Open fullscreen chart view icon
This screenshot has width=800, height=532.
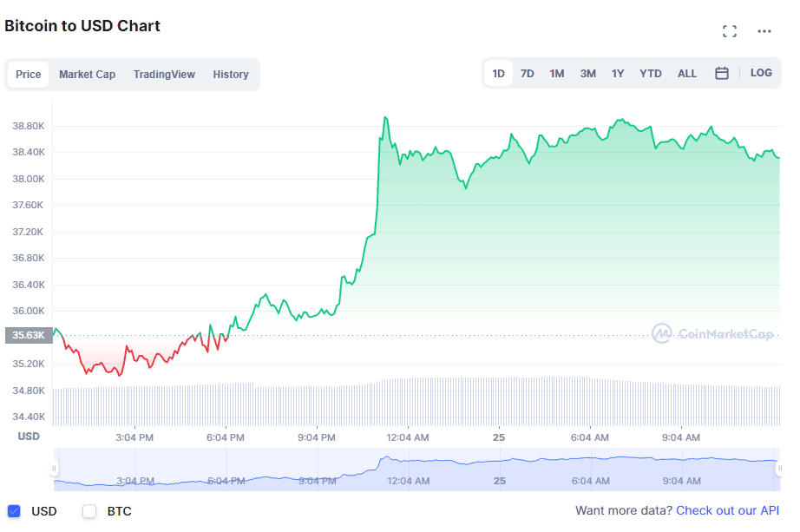730,31
